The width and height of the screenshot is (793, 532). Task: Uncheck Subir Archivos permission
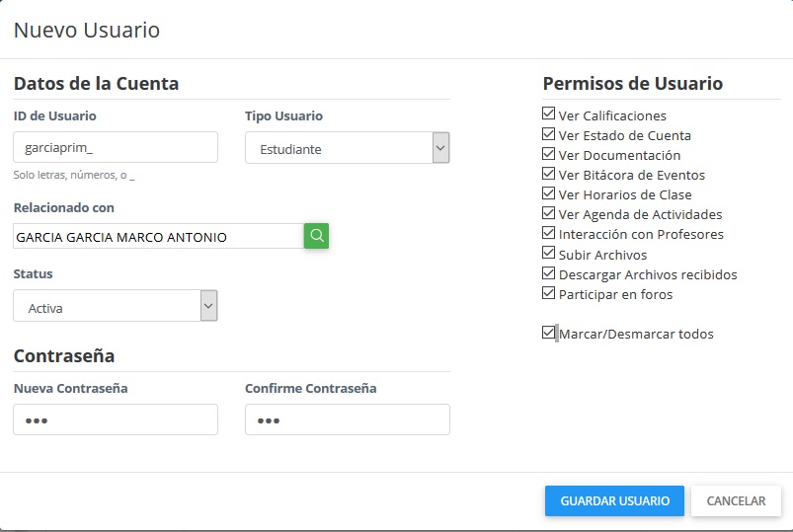click(x=549, y=254)
